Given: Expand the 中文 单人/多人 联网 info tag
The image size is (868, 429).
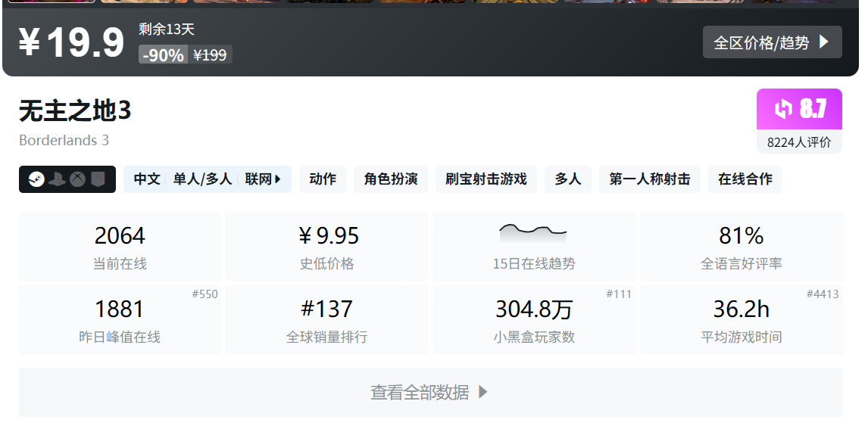Looking at the screenshot, I should [208, 179].
